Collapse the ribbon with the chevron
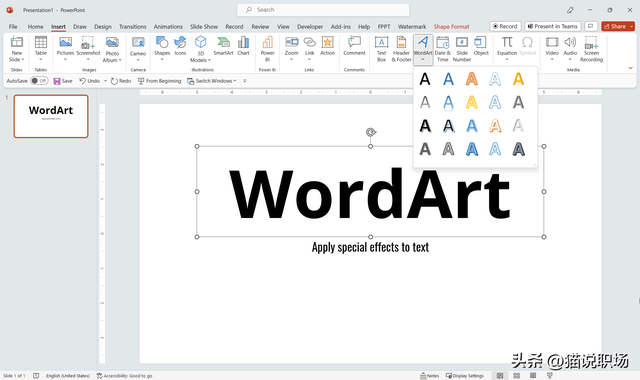The width and height of the screenshot is (640, 380). pyautogui.click(x=630, y=68)
